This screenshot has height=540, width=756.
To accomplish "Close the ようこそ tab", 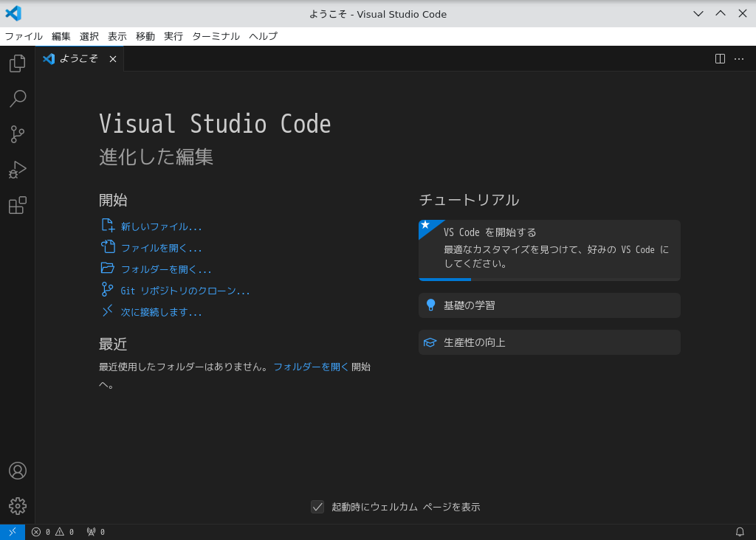I will click(x=113, y=59).
